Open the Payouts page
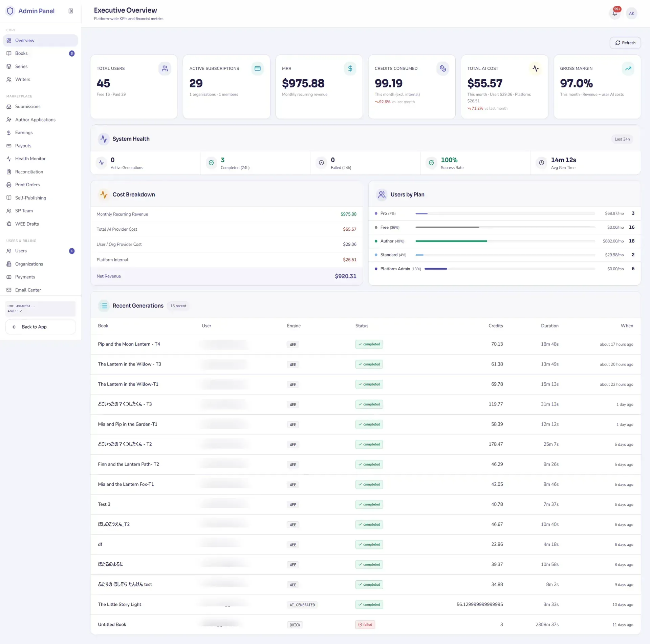The width and height of the screenshot is (650, 644). coord(40,146)
